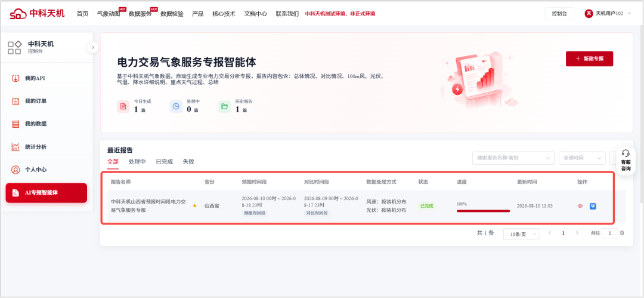View report with the eye icon
The height and width of the screenshot is (298, 644).
pyautogui.click(x=580, y=206)
